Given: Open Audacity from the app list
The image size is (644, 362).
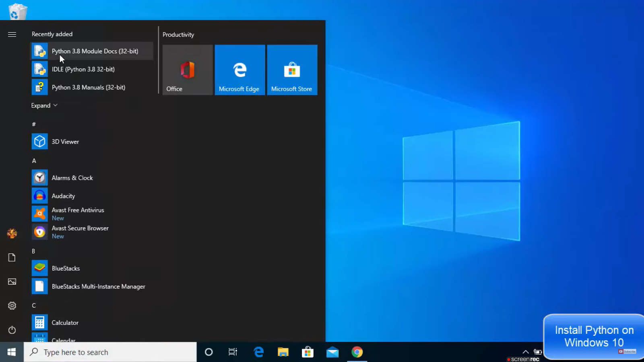Looking at the screenshot, I should click(x=92, y=196).
